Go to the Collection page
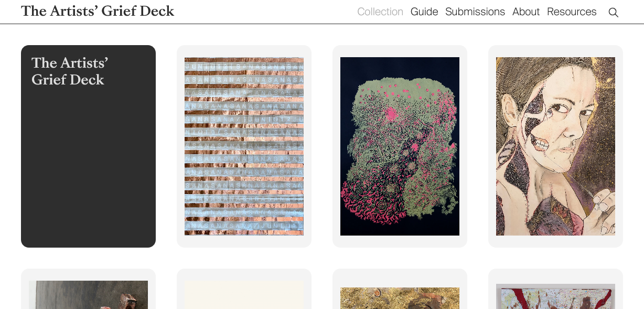This screenshot has width=644, height=309. pyautogui.click(x=380, y=12)
